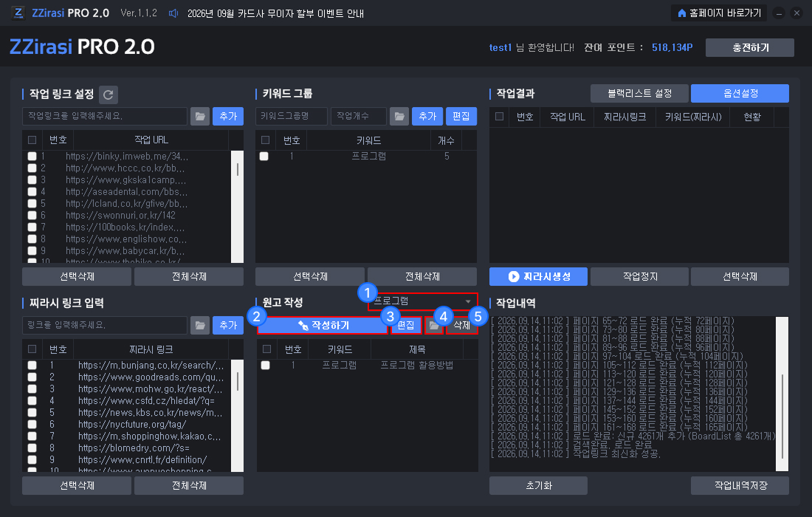Image resolution: width=812 pixels, height=517 pixels.
Task: Click 추가 in keyword group section
Action: pos(427,116)
